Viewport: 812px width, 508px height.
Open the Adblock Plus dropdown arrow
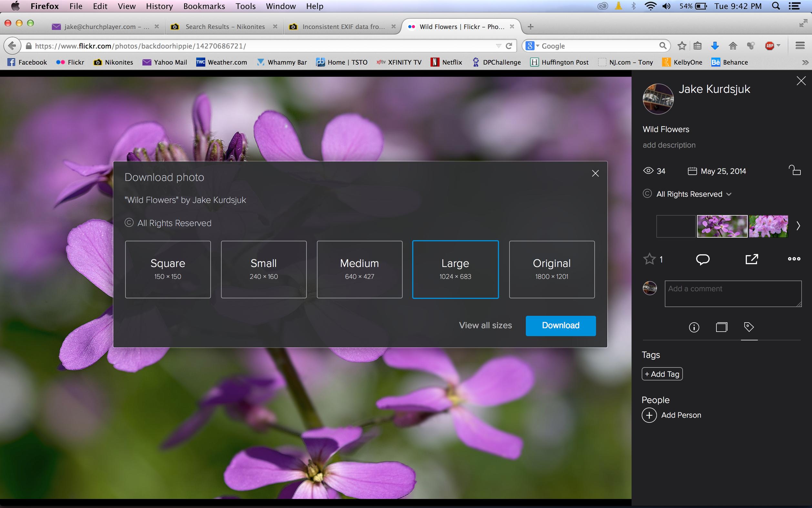(779, 46)
